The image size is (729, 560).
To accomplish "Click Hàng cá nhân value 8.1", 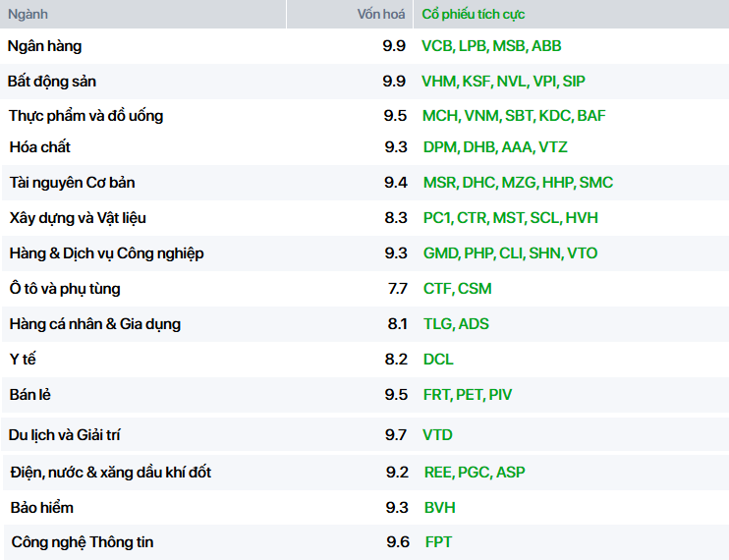I will (397, 324).
